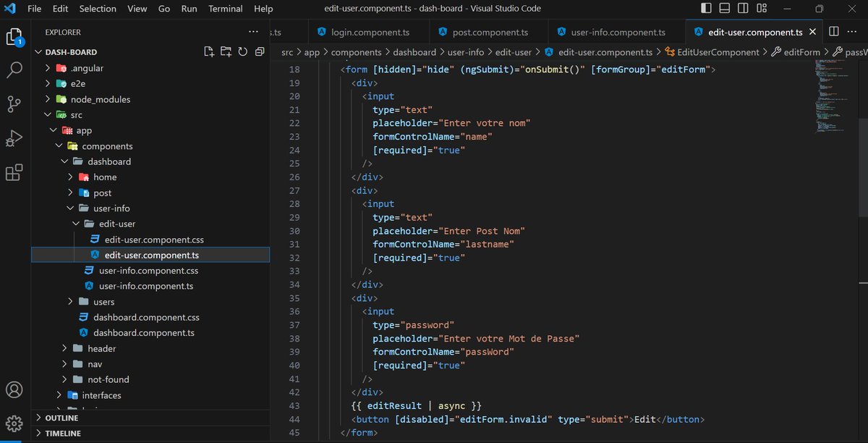
Task: Expand the interfaces folder
Action: [150, 395]
